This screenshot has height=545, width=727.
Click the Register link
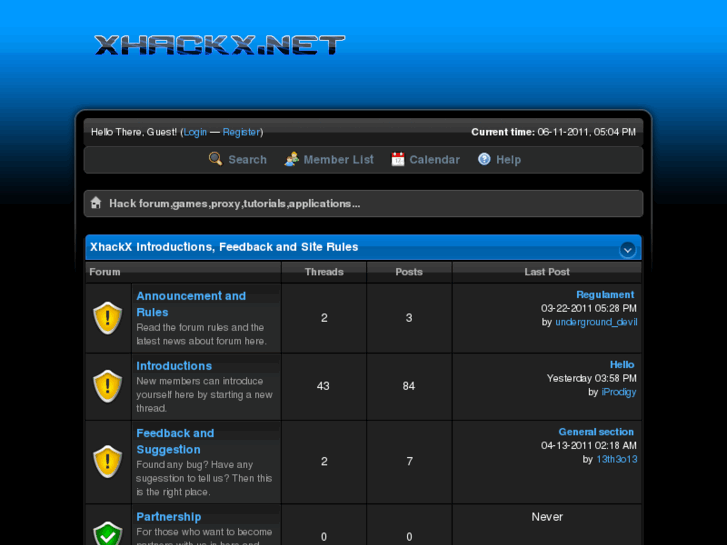(241, 132)
